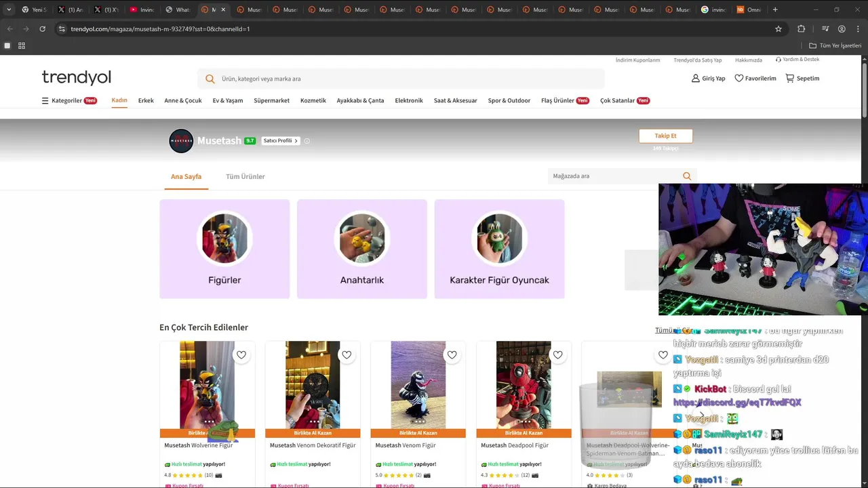Select Elektronik category
The height and width of the screenshot is (488, 868).
pyautogui.click(x=409, y=100)
